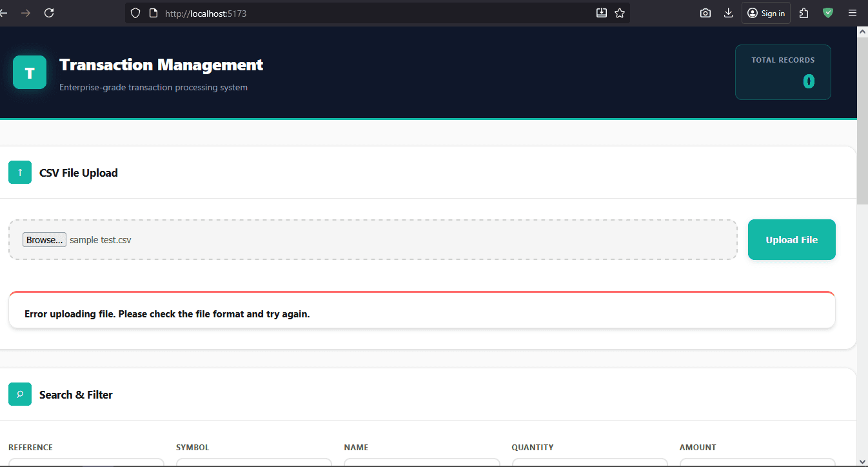The image size is (868, 467).
Task: Click the green shield extension icon
Action: [828, 13]
